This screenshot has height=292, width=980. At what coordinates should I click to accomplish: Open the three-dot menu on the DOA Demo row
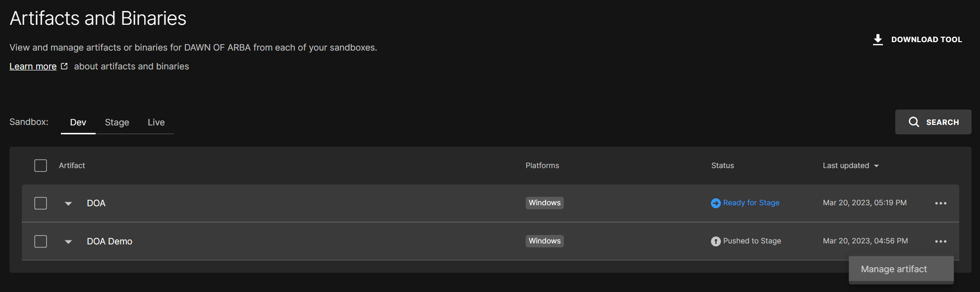click(x=941, y=241)
